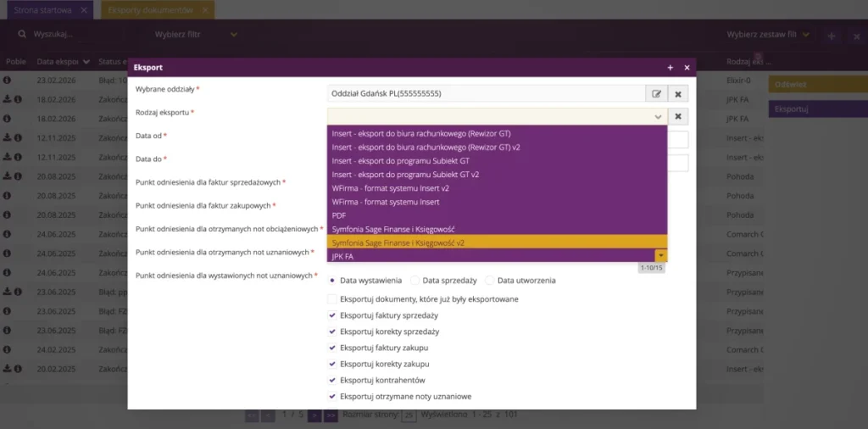Image resolution: width=868 pixels, height=429 pixels.
Task: Collapse the Rodzaj eksportu dropdown chevron
Action: click(x=658, y=117)
